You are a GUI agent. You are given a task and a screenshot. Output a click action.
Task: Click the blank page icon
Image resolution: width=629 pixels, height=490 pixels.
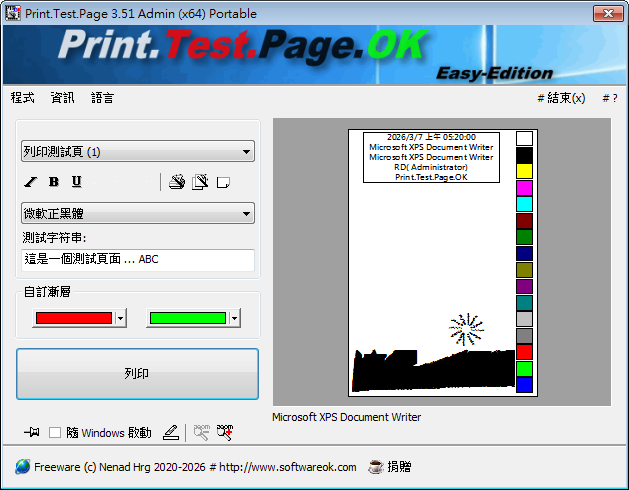click(223, 183)
